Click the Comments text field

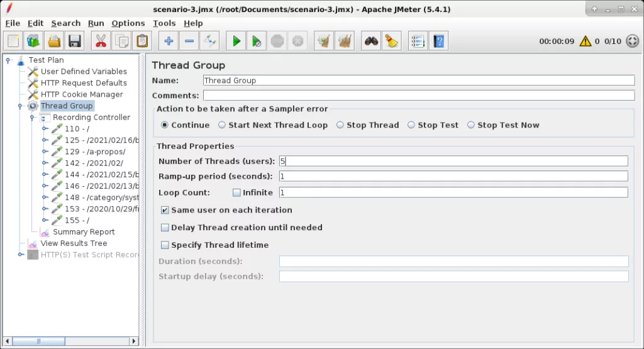418,95
